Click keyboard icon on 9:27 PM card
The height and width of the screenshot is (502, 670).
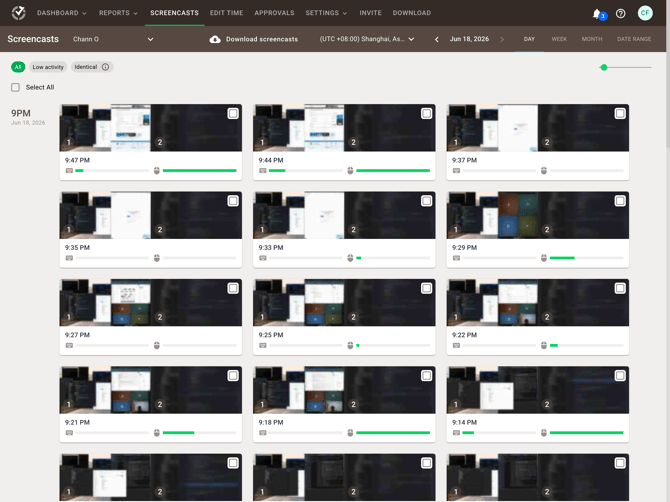69,345
